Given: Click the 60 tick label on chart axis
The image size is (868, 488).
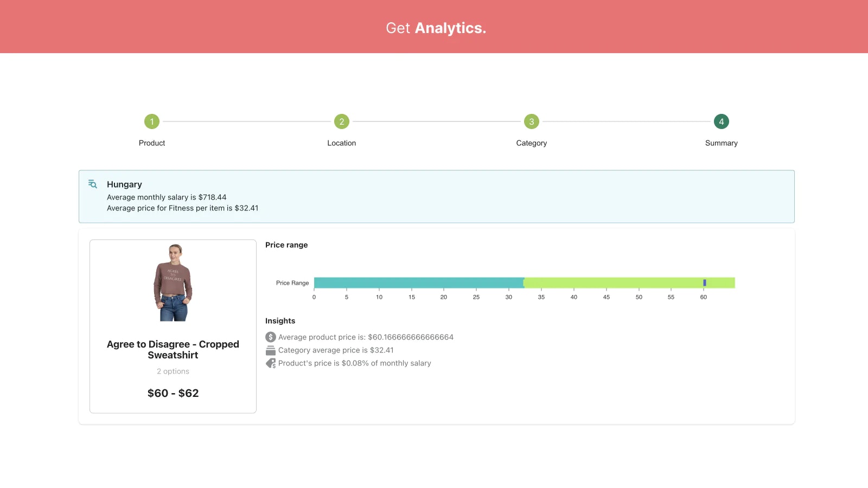Looking at the screenshot, I should [704, 297].
